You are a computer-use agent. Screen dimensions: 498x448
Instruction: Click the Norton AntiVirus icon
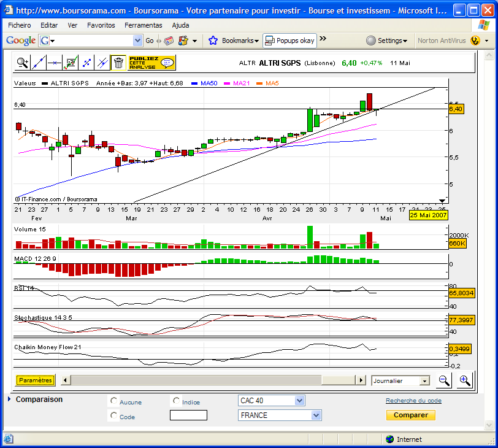coord(475,41)
